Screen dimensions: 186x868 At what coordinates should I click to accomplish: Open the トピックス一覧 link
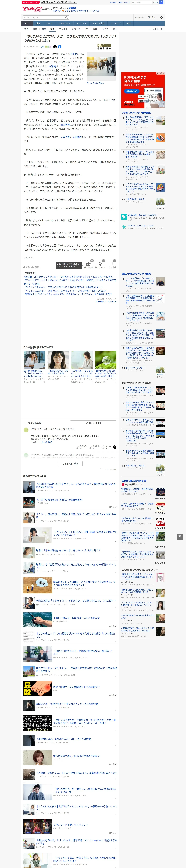(x=155, y=29)
